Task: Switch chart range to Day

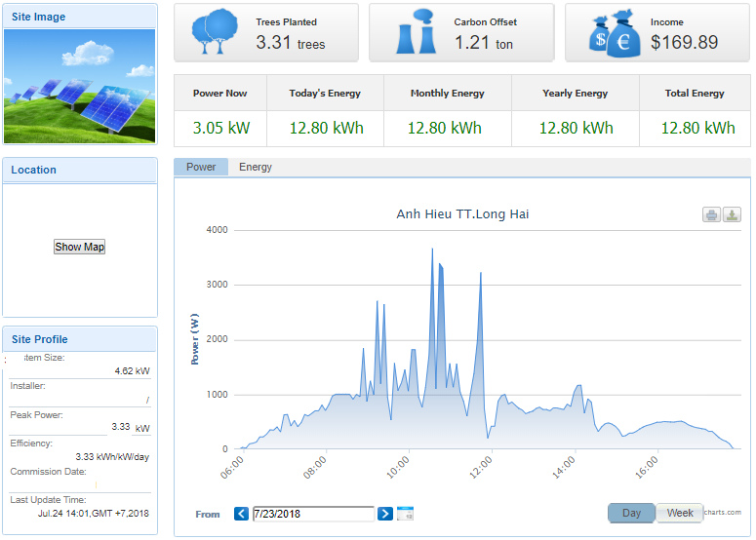Action: [x=631, y=513]
